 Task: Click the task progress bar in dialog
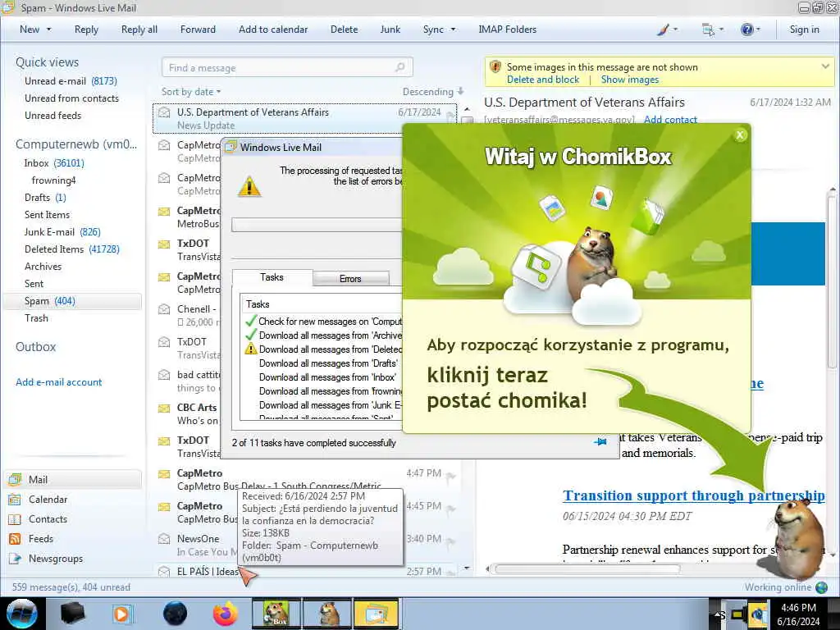[x=317, y=225]
